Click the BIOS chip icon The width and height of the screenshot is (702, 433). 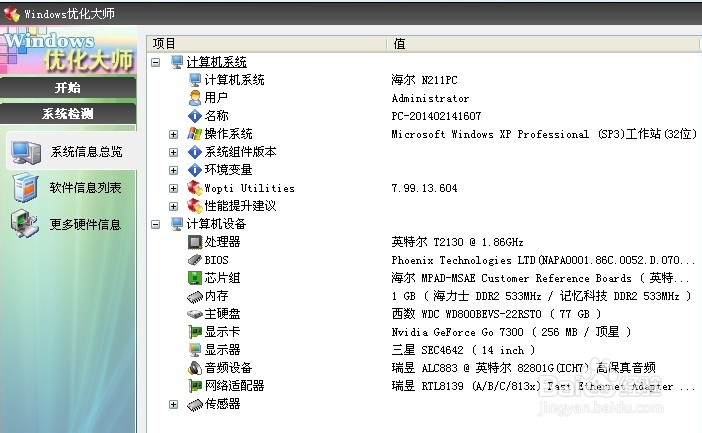click(195, 260)
